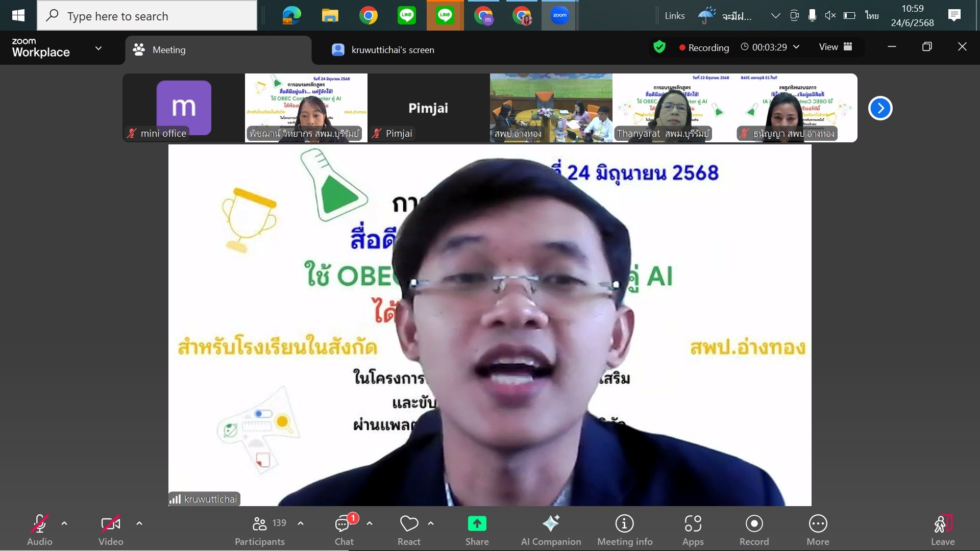Select Thanyarat participant thumbnail

click(x=674, y=108)
